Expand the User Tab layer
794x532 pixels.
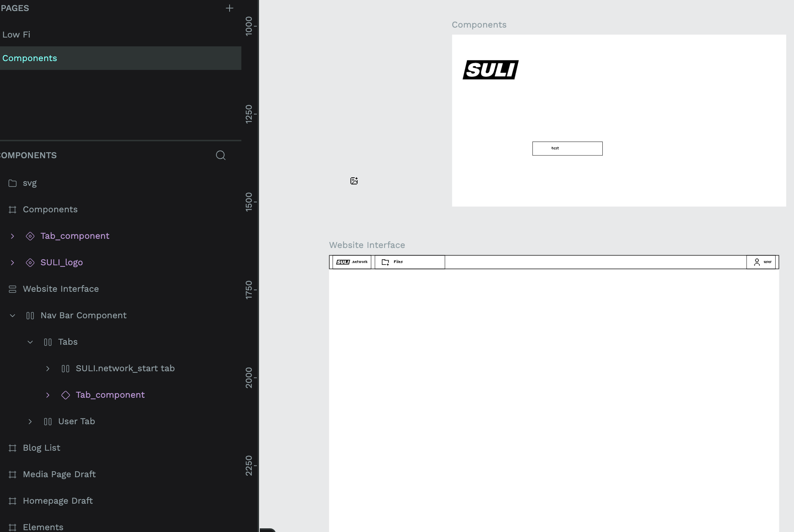(x=30, y=422)
